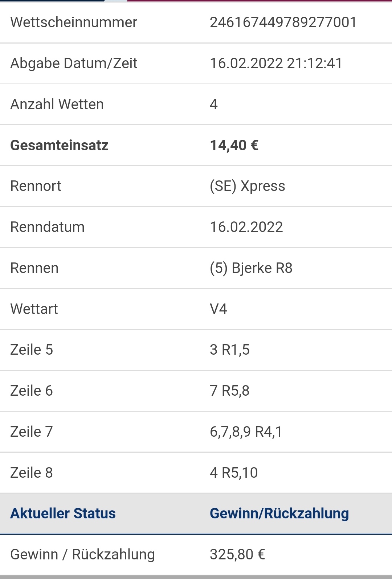The width and height of the screenshot is (392, 579).
Task: Tap the Wettscheinnummer label
Action: 74,23
